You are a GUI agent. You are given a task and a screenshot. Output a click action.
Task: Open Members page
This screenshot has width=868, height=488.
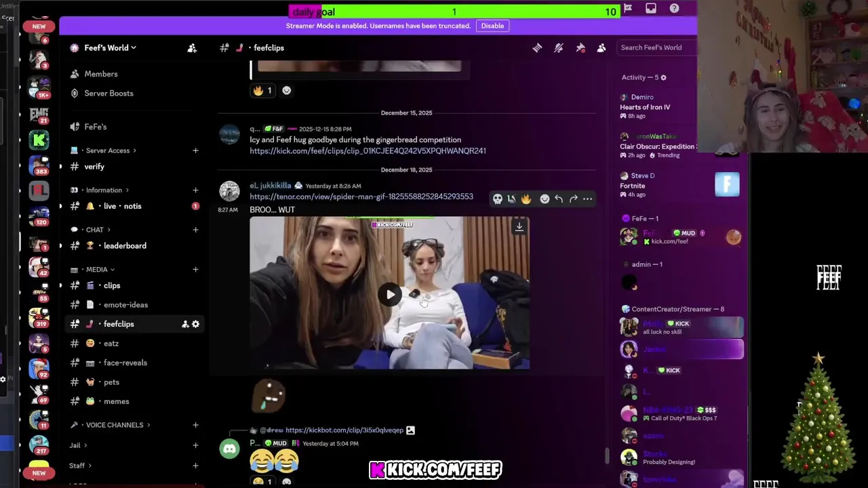(101, 74)
